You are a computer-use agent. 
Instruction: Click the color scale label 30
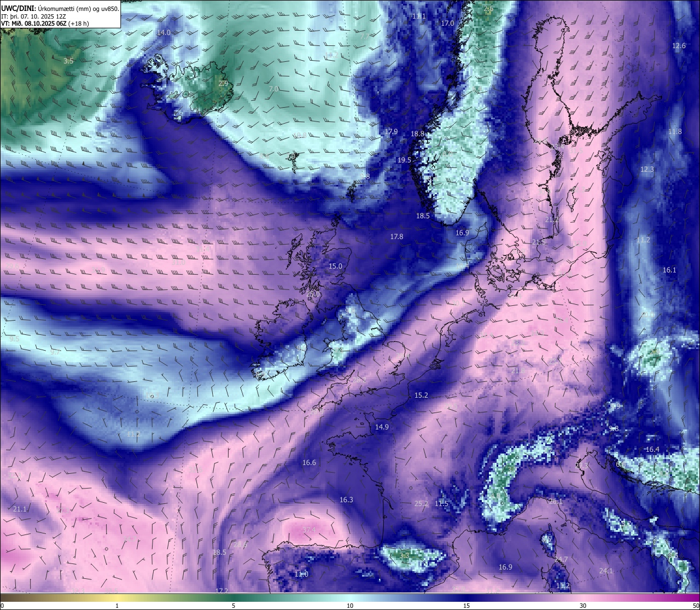(583, 606)
